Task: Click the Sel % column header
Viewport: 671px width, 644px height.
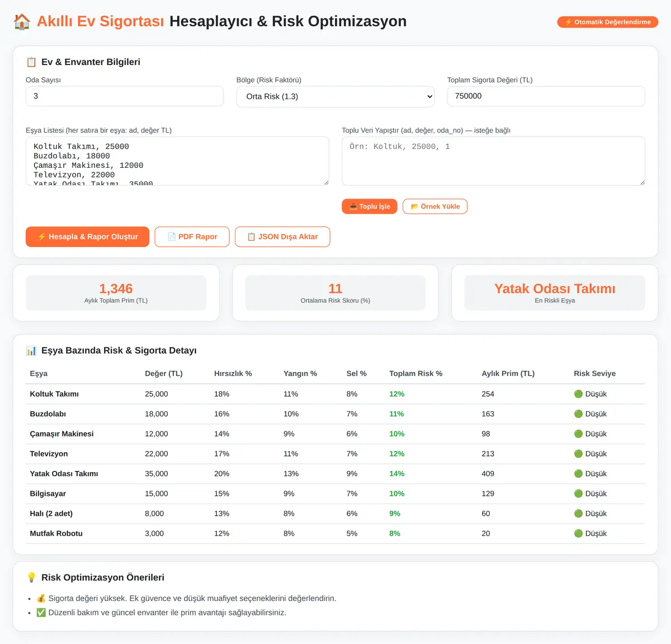Action: pos(357,374)
